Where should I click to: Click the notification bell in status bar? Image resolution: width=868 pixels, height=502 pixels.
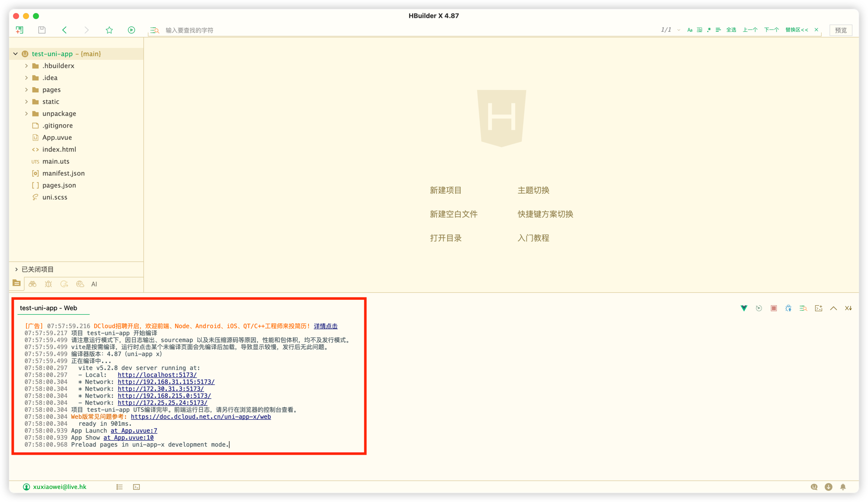pos(843,487)
